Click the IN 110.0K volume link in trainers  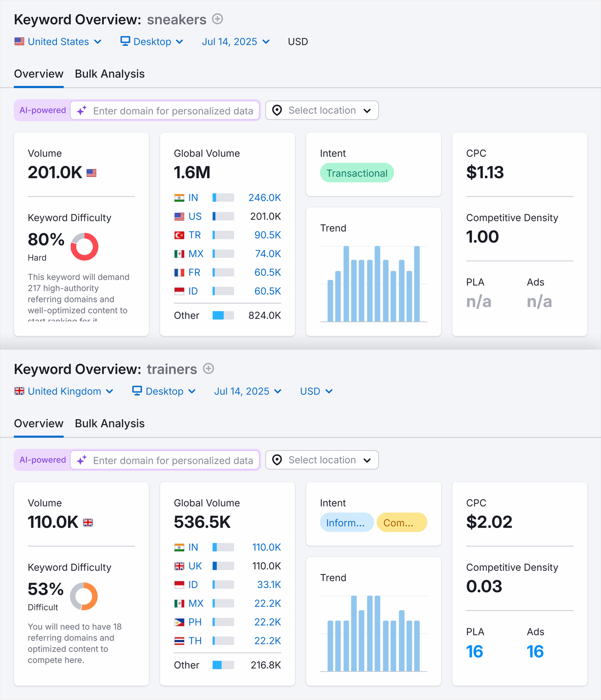click(266, 547)
